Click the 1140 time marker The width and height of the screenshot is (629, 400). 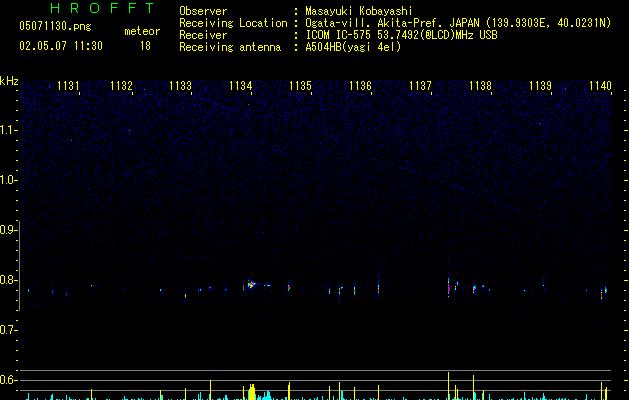point(600,86)
